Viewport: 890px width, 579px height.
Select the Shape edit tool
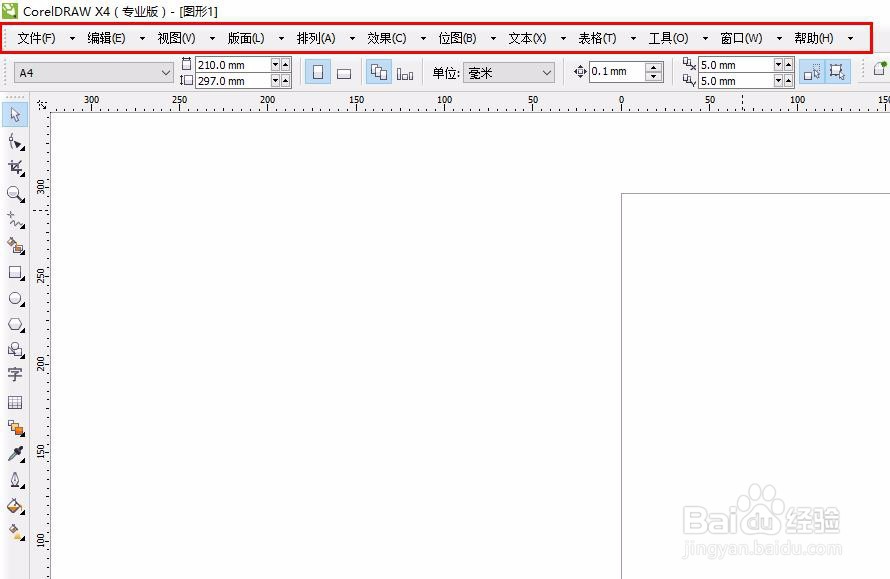pos(15,141)
